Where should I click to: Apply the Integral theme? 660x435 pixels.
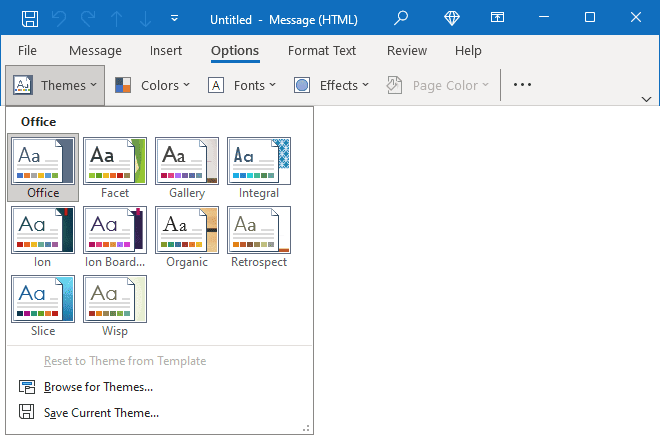coord(259,168)
